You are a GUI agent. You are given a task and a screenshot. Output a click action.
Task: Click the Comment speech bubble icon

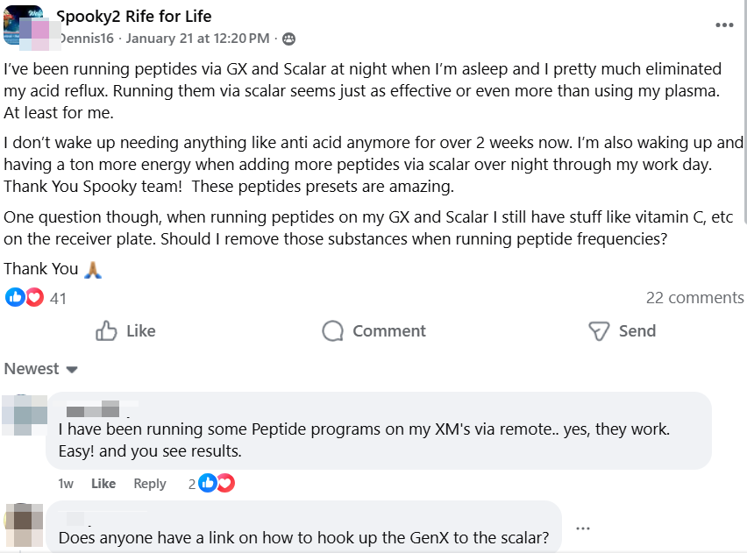(x=332, y=331)
